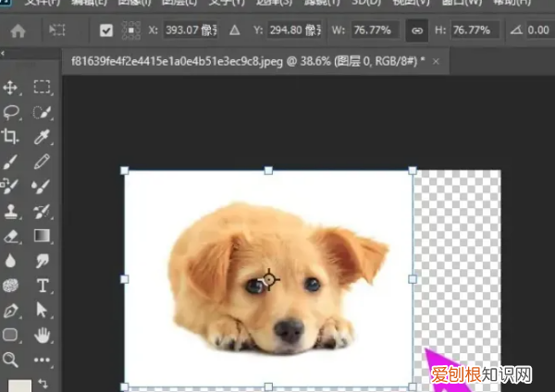555x392 pixels.
Task: Select the Pencil tool
Action: (42, 162)
